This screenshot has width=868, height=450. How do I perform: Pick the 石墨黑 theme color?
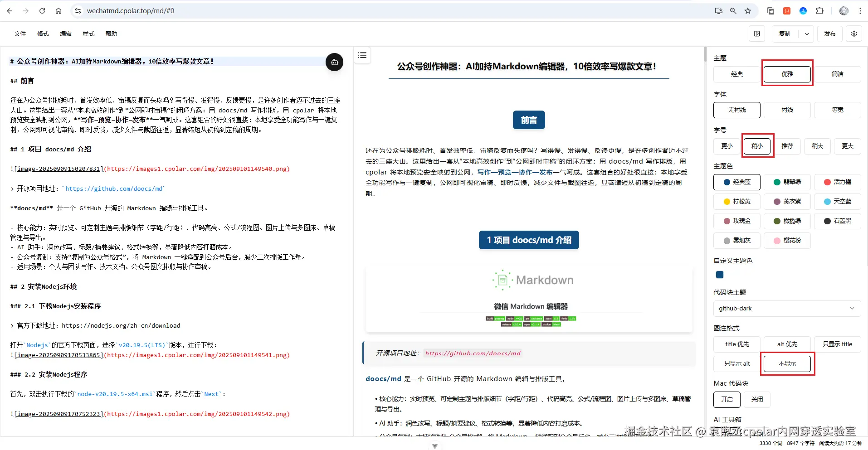838,221
